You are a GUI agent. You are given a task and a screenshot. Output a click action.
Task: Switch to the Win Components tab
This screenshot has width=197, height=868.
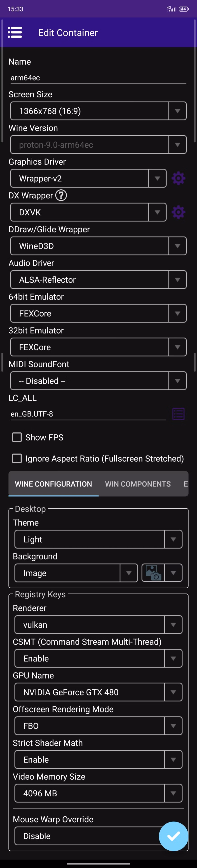pos(138,484)
